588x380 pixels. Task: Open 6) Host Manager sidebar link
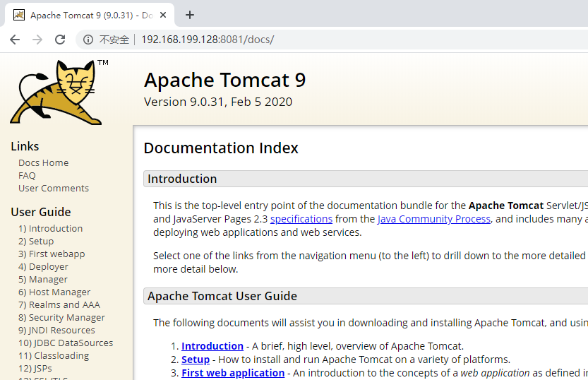click(54, 292)
